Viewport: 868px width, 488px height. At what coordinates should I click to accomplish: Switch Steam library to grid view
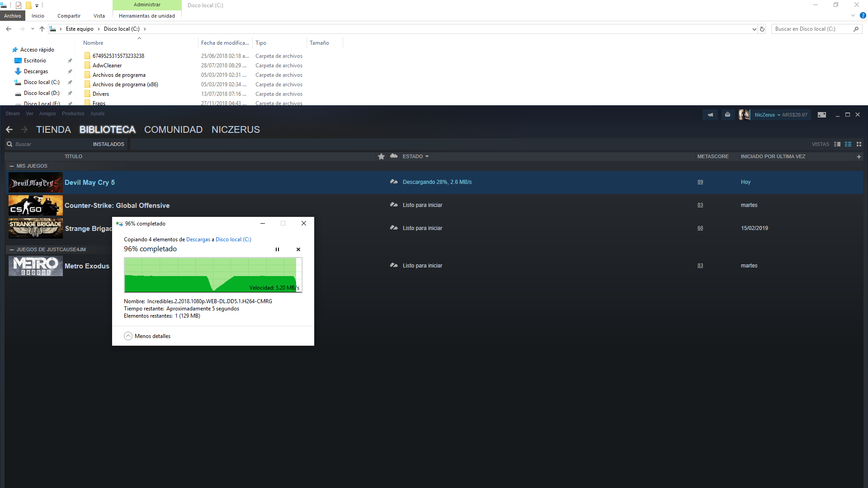coord(859,144)
